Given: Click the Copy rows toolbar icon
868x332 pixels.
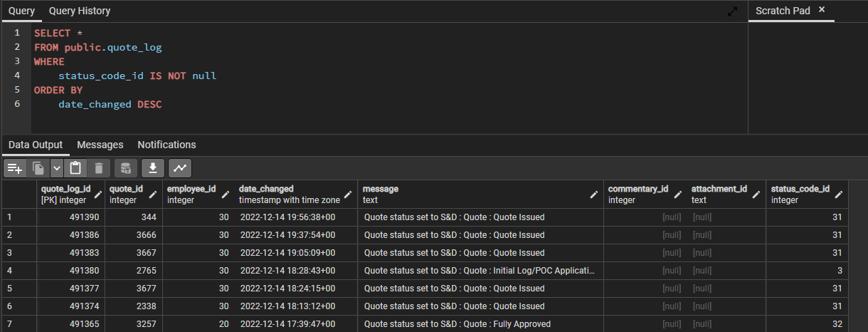Looking at the screenshot, I should tap(38, 168).
